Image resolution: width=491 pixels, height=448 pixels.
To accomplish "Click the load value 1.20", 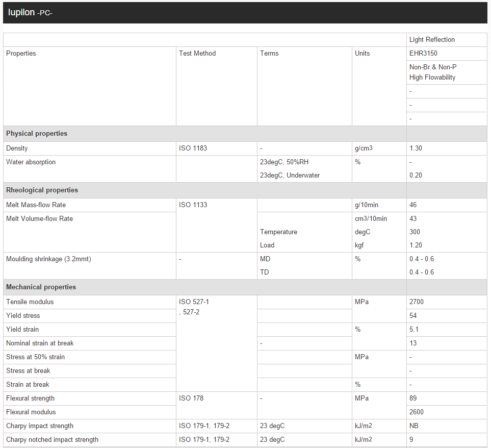I will coord(416,245).
